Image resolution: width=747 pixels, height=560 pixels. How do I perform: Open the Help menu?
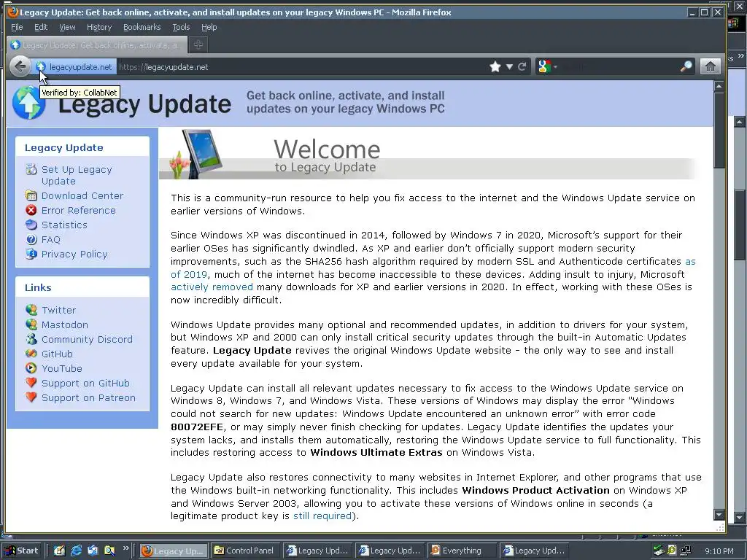point(209,27)
